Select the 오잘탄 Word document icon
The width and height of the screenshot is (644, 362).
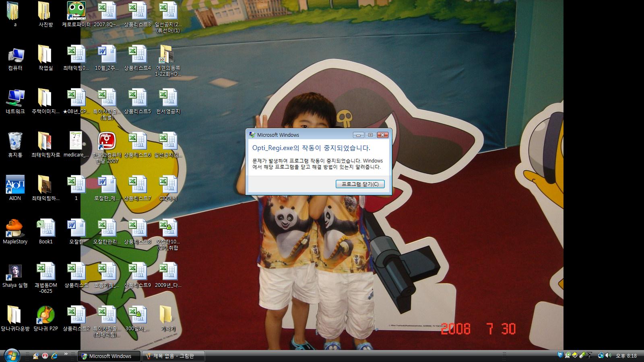[76, 232]
